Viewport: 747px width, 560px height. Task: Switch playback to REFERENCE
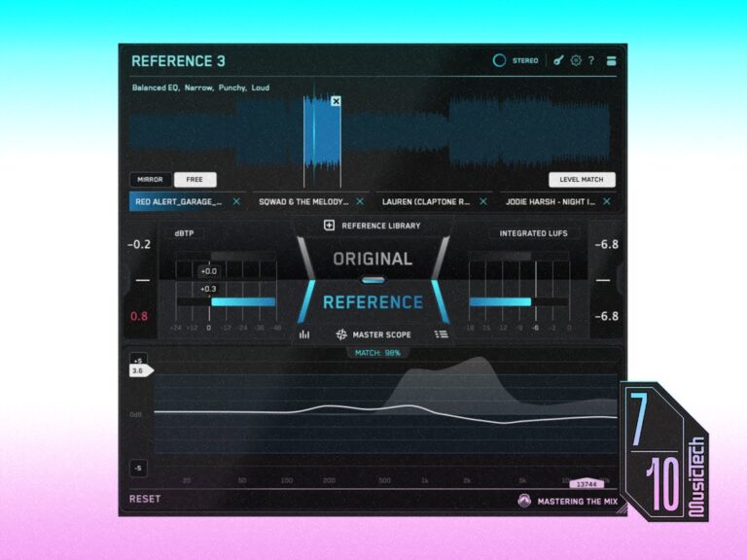373,302
